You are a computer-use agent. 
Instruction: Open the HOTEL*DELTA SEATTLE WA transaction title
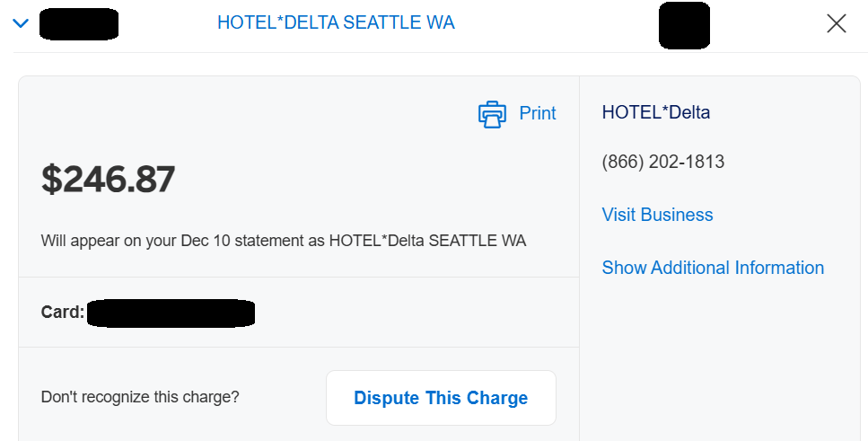(x=336, y=23)
